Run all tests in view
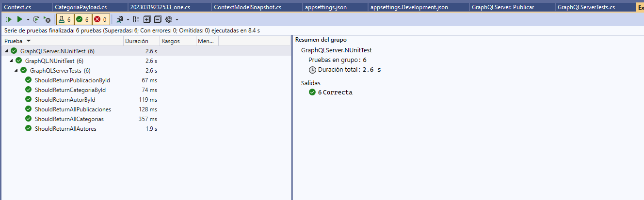644x200 pixels. [9, 19]
